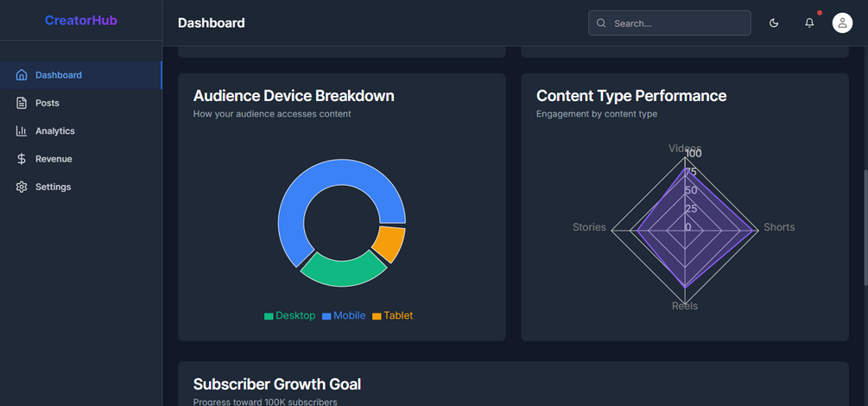This screenshot has width=868, height=406.
Task: Click into the Search input field
Action: (x=678, y=23)
